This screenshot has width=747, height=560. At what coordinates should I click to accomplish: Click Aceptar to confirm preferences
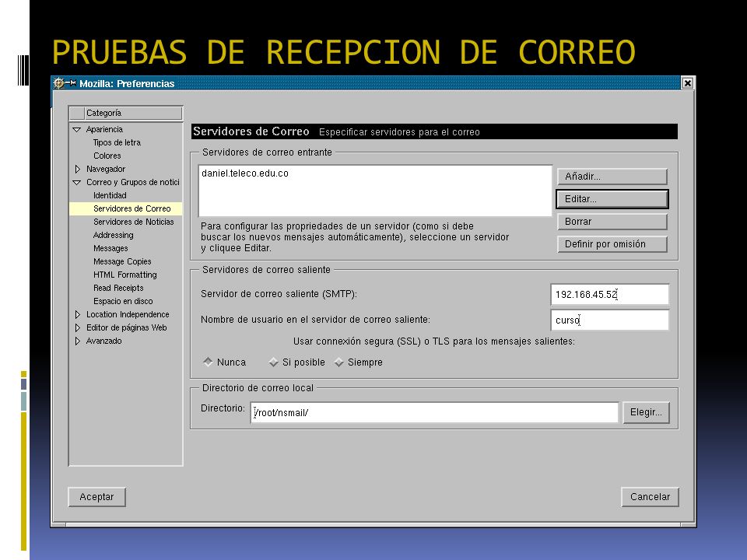(96, 497)
